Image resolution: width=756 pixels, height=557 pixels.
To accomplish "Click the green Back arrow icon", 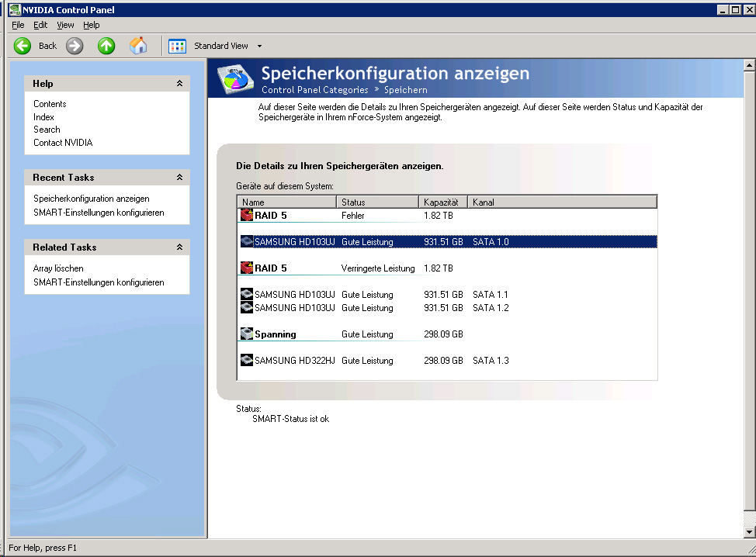I will point(23,46).
